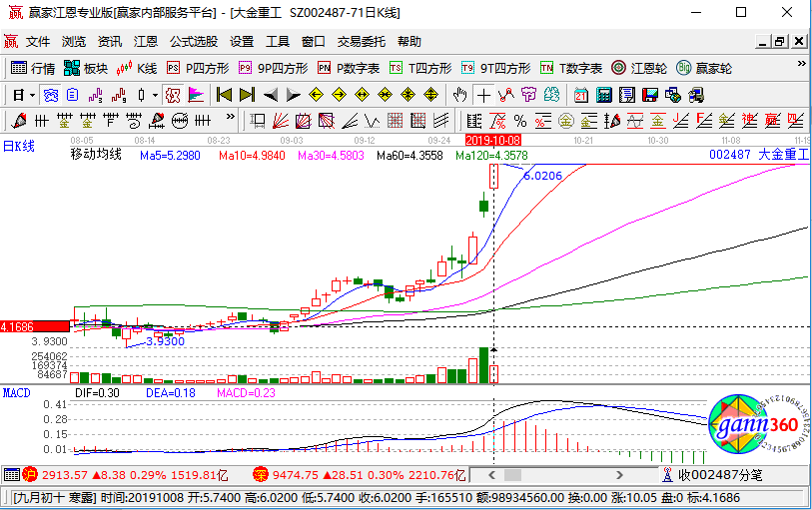The height and width of the screenshot is (510, 812).
Task: Select the zigzag wave line tool
Action: (x=372, y=121)
